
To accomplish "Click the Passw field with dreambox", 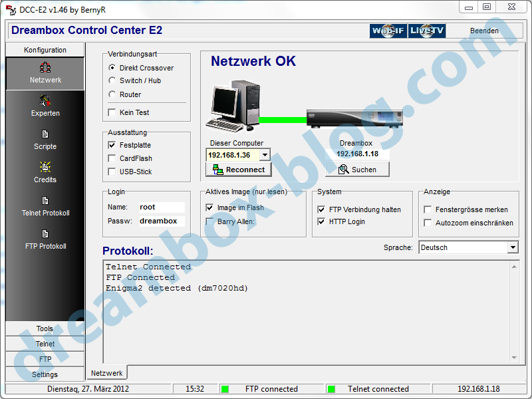I will click(162, 221).
